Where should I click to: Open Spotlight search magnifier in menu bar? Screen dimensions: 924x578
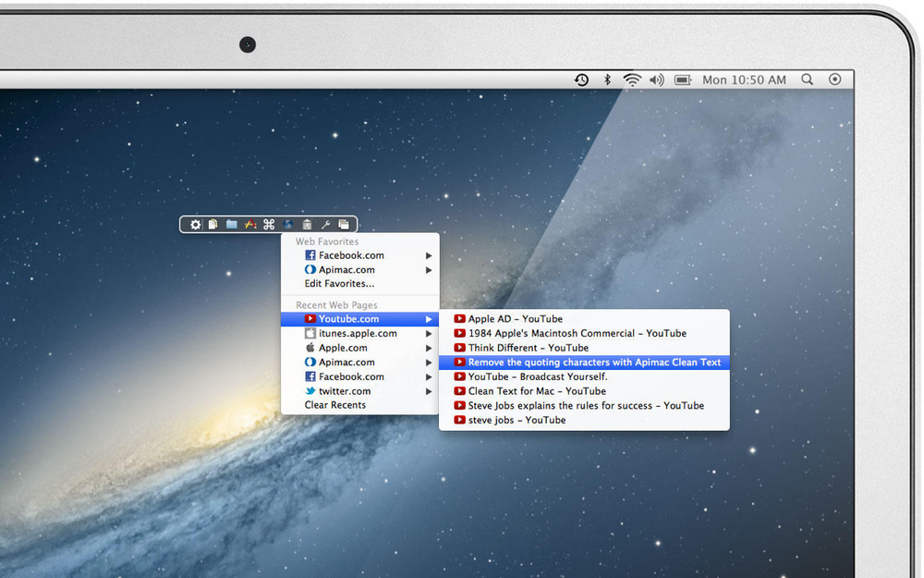808,80
